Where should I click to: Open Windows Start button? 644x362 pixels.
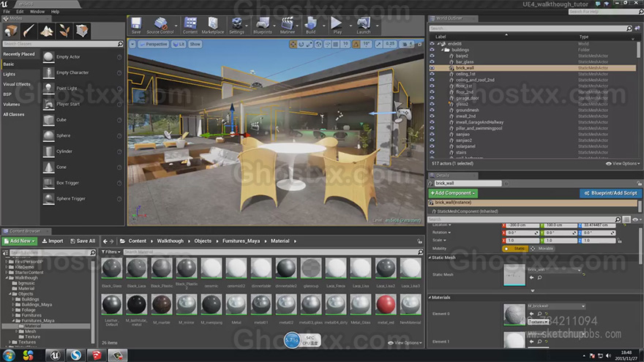click(x=9, y=355)
